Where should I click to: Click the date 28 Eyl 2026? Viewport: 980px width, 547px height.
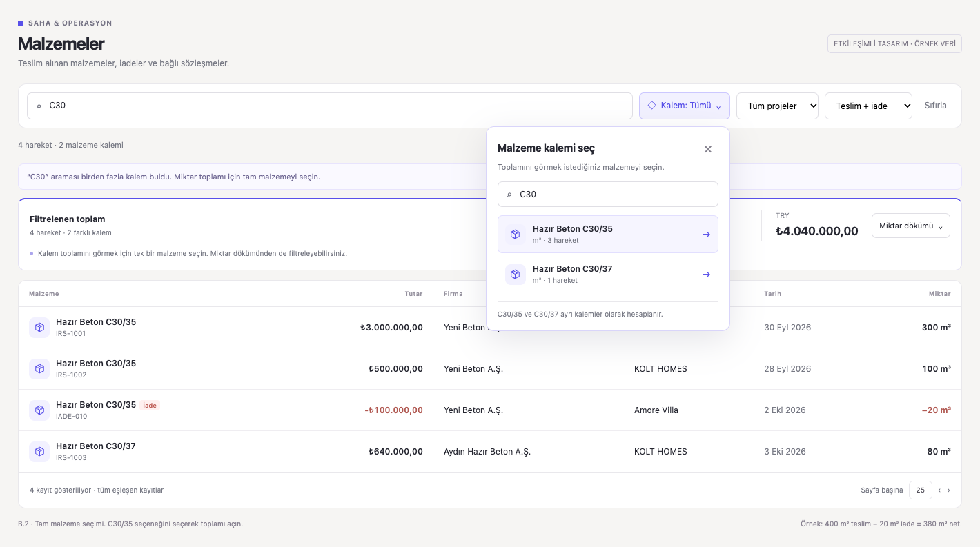787,369
